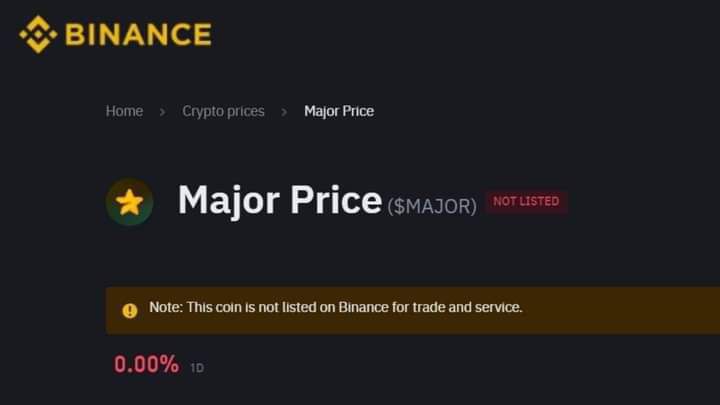This screenshot has width=720, height=405.
Task: Click the red 0.00% change value
Action: (x=146, y=364)
